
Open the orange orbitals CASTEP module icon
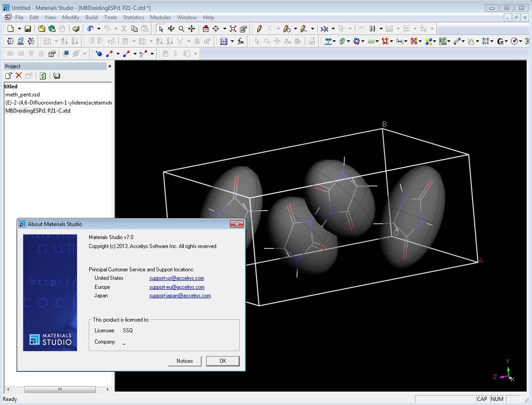385,41
